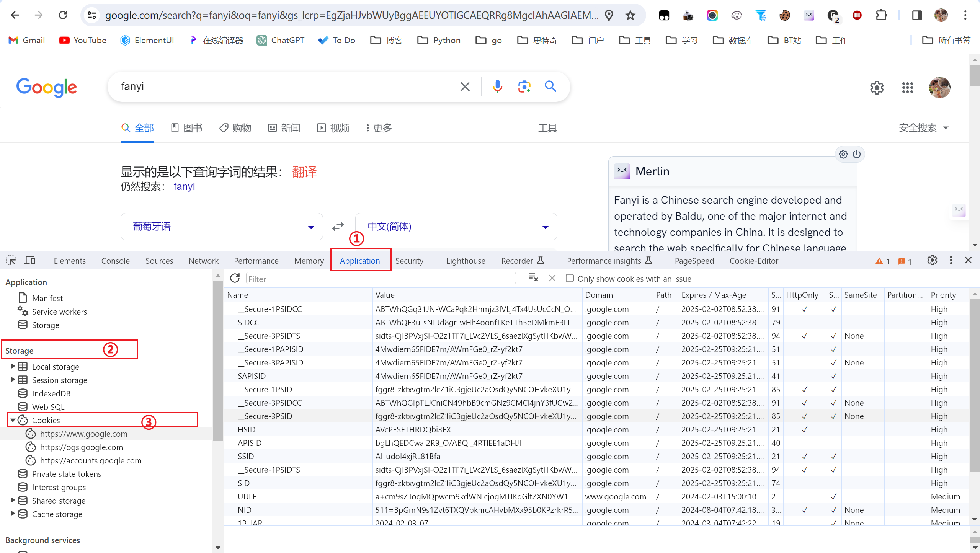Click the cookie Filter input field
Screen dimensions: 980x553
pyautogui.click(x=381, y=279)
